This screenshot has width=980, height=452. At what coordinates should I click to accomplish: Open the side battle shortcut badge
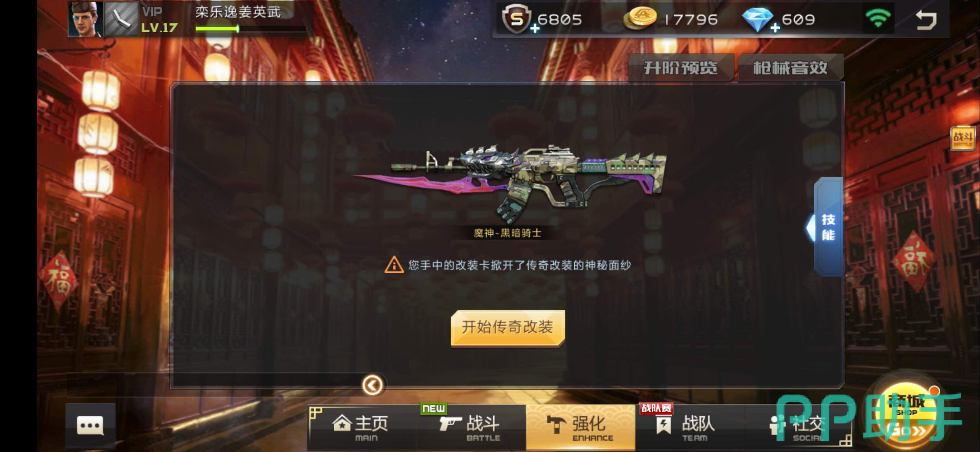pyautogui.click(x=963, y=138)
